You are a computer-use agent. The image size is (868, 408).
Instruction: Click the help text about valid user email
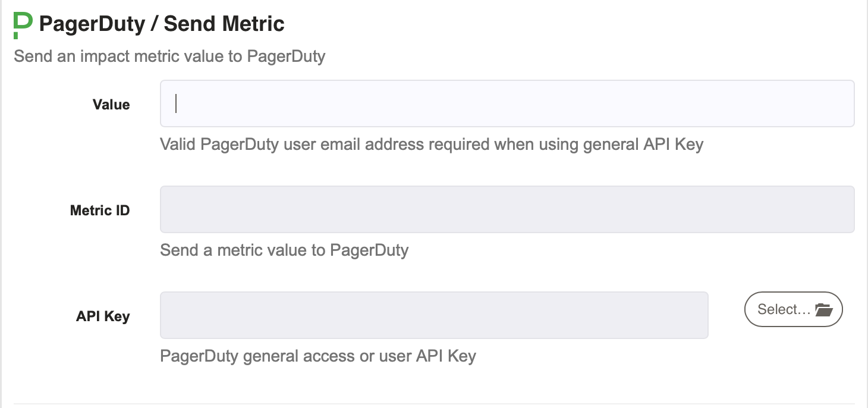432,145
